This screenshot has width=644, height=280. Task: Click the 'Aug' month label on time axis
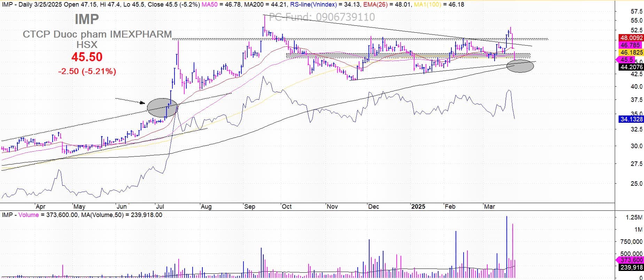click(x=206, y=207)
